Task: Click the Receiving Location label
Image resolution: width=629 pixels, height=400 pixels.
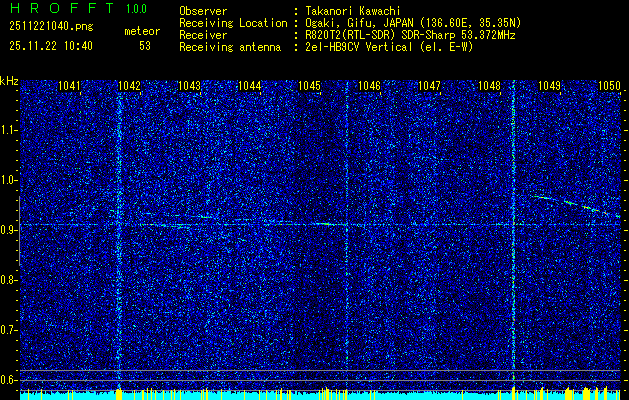Action: pos(233,23)
